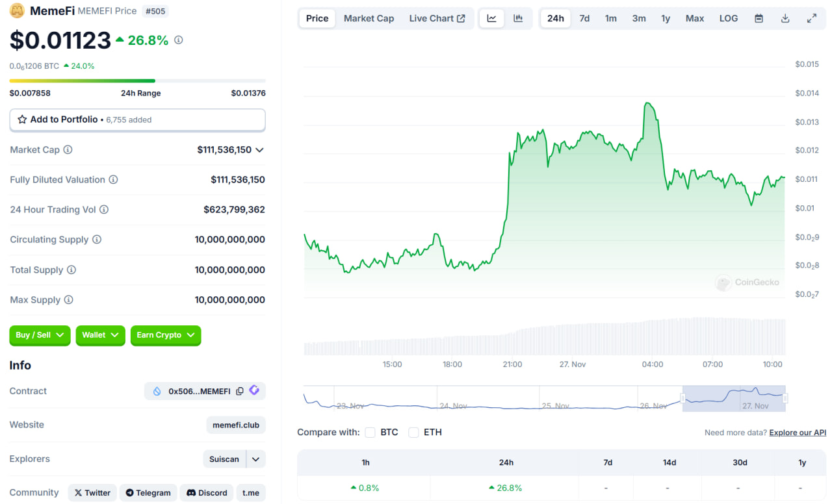Click the purple wallet icon beside contract
The height and width of the screenshot is (504, 832).
[254, 390]
